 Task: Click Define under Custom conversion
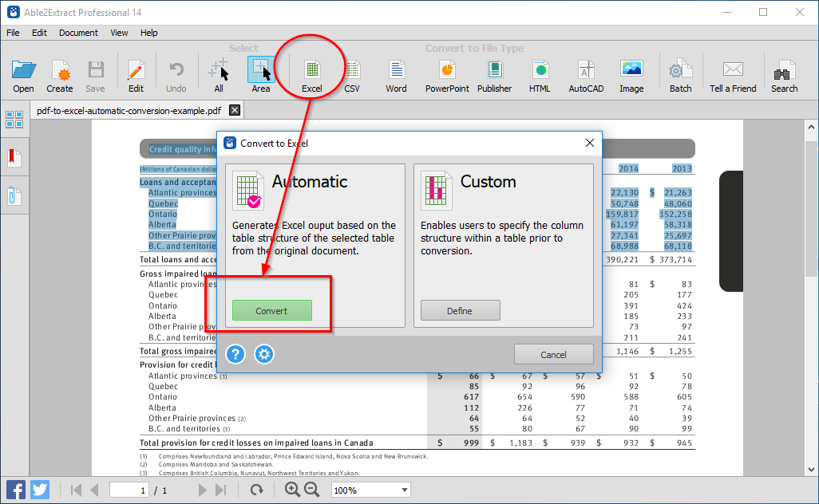coord(460,310)
